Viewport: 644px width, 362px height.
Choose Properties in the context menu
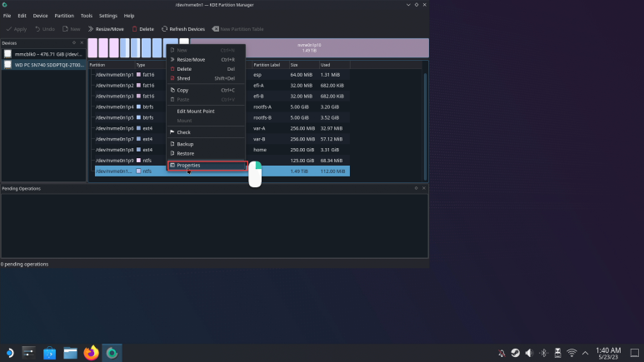click(207, 166)
